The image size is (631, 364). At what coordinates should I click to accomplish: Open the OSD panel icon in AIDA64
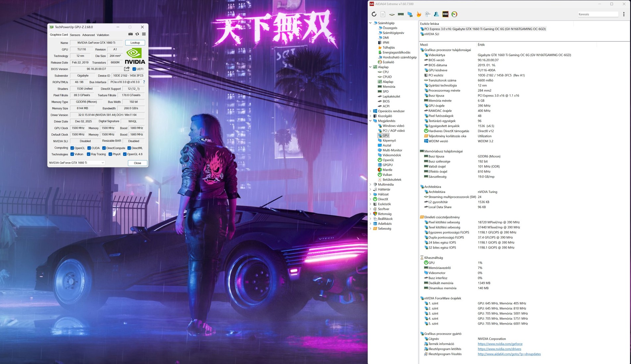[x=445, y=14]
